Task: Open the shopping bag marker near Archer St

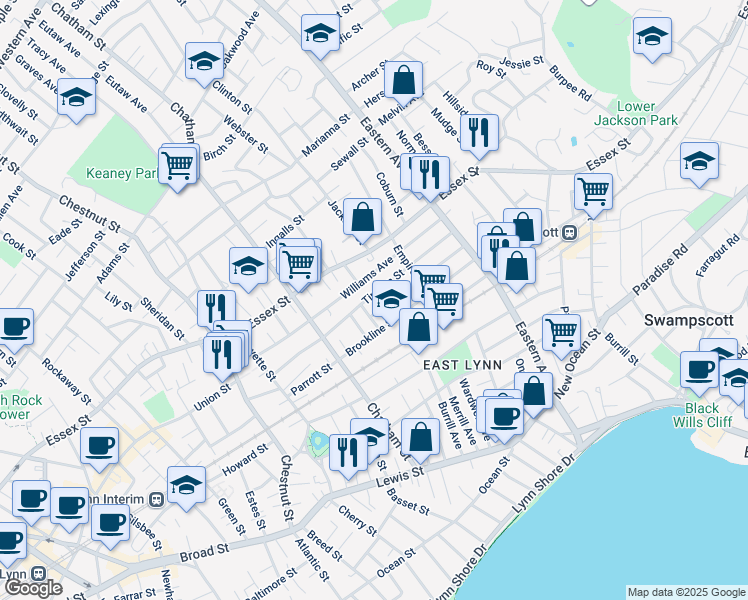Action: (x=402, y=80)
